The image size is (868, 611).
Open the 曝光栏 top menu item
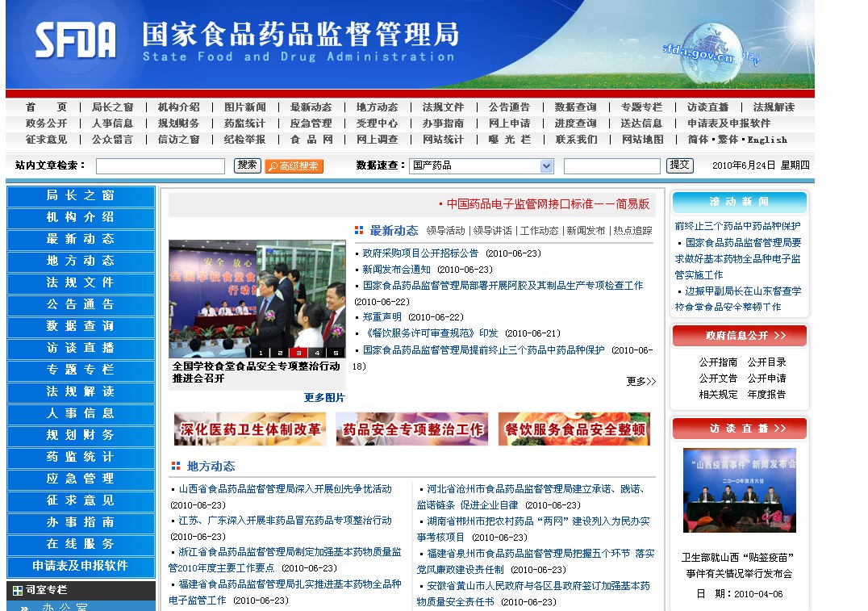coord(509,140)
